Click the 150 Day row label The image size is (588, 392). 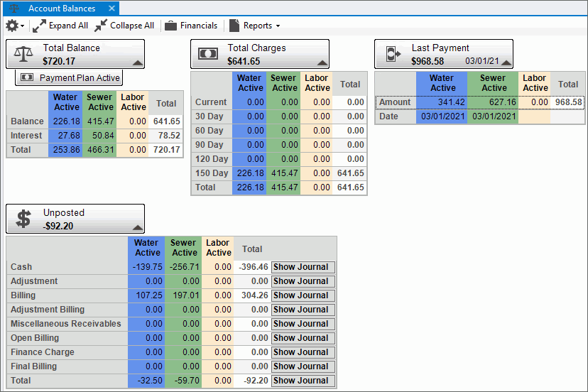pyautogui.click(x=212, y=173)
